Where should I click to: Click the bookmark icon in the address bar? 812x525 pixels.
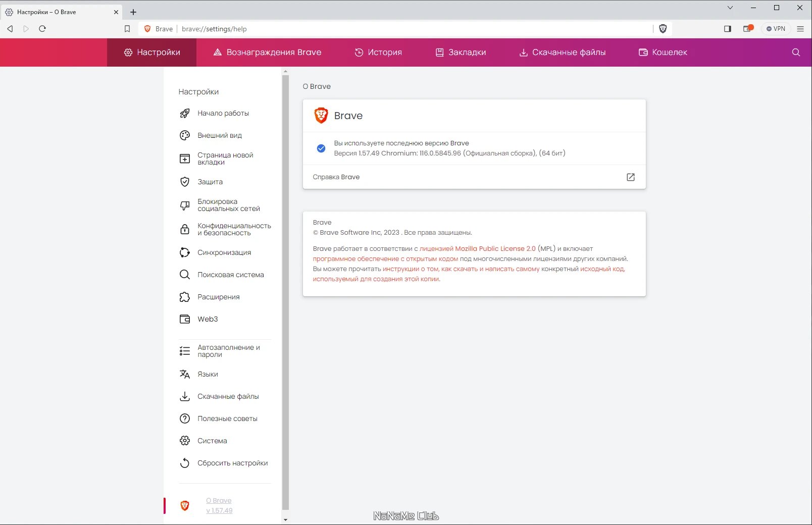pyautogui.click(x=127, y=29)
